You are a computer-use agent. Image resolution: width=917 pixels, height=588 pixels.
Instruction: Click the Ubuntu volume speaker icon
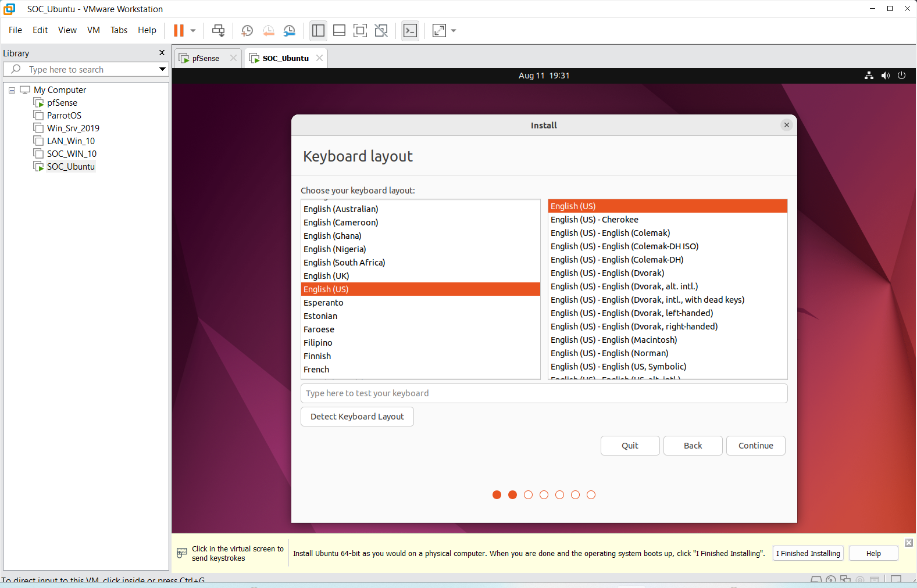pyautogui.click(x=885, y=76)
